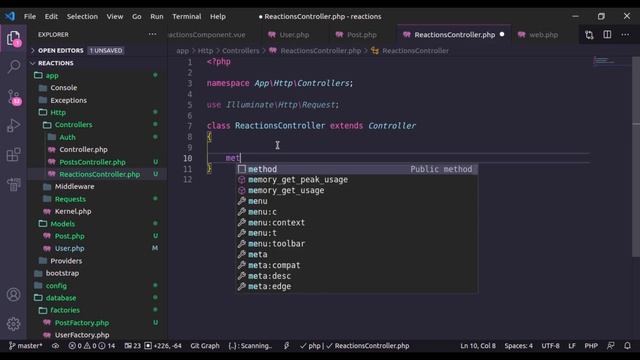Change language mode PHP
Image resolution: width=640 pixels, height=360 pixels.
(x=591, y=346)
